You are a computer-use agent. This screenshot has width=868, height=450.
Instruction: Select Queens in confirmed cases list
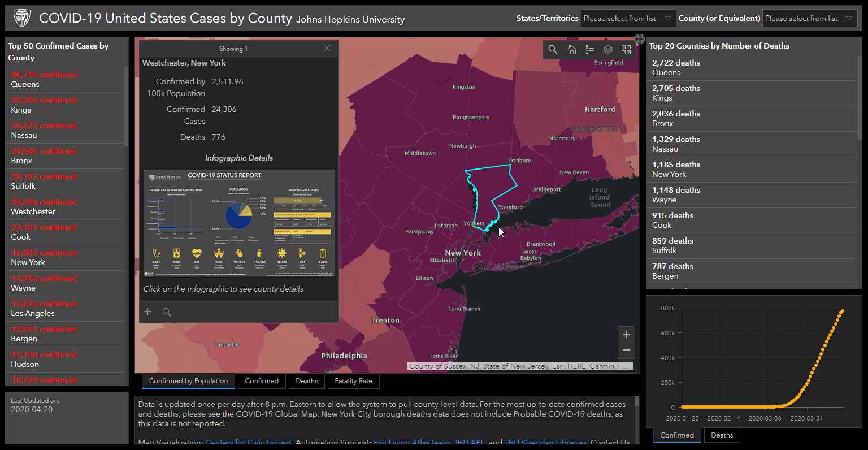[64, 80]
